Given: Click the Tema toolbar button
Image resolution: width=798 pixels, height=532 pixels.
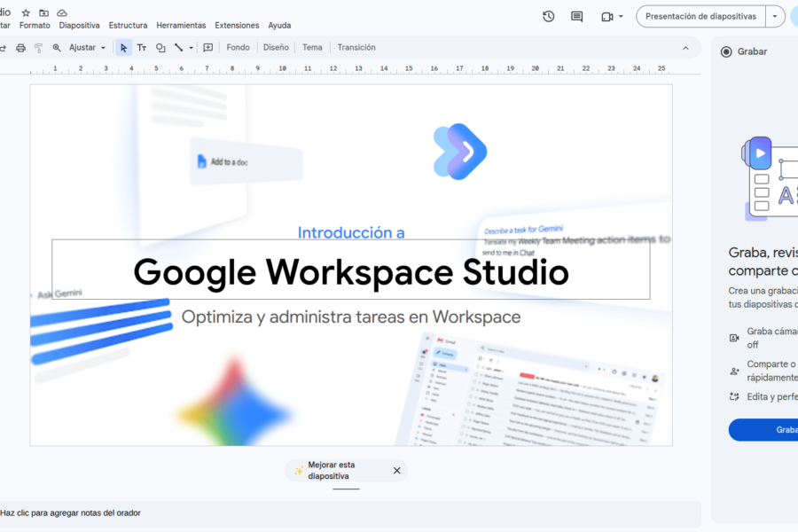Looking at the screenshot, I should click(312, 47).
